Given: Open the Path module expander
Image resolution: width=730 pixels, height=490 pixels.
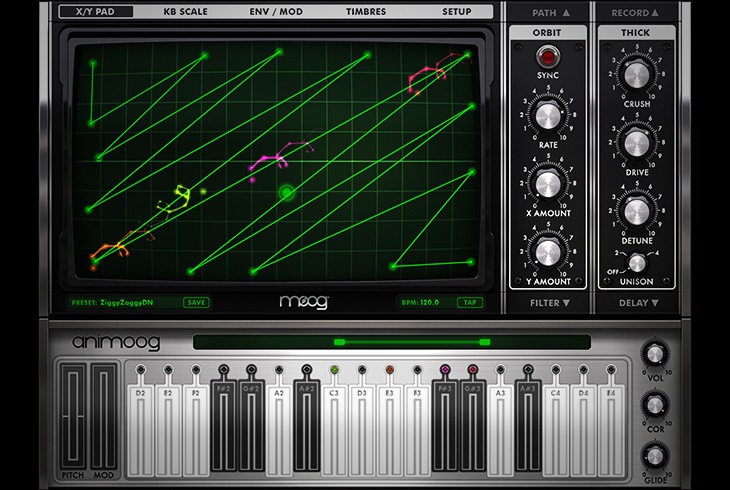Looking at the screenshot, I should [547, 13].
